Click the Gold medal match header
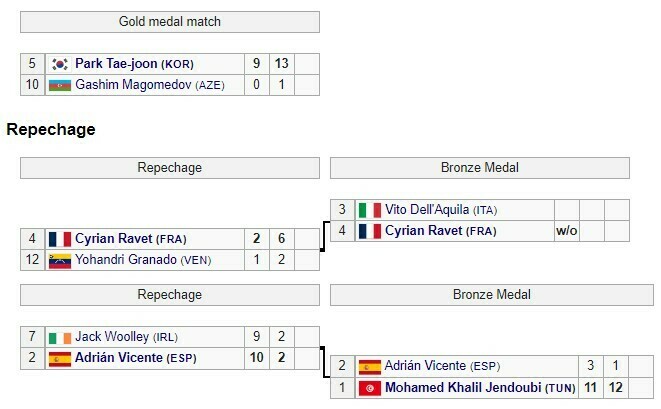This screenshot has width=661, height=409. coord(169,22)
